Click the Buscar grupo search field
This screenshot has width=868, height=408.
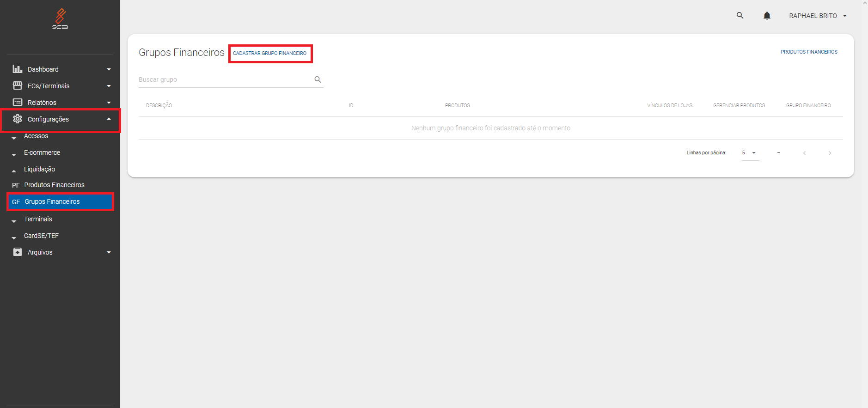pyautogui.click(x=225, y=79)
